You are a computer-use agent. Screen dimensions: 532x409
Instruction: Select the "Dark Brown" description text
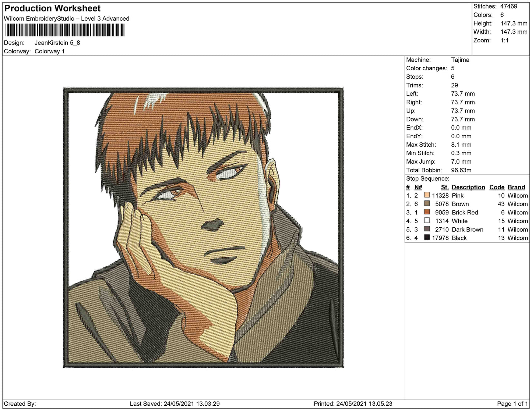(468, 230)
